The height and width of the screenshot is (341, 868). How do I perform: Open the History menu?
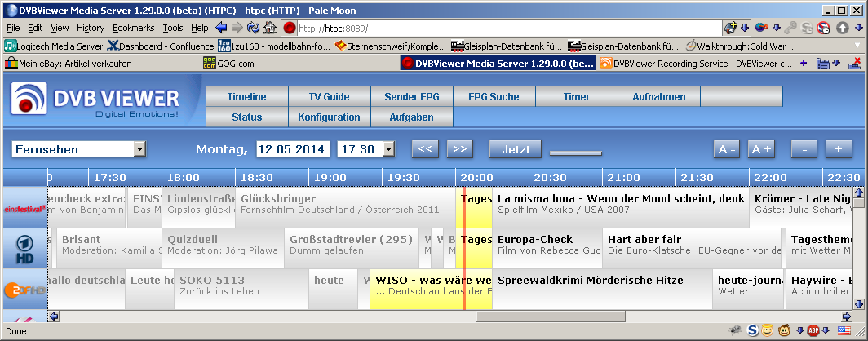[x=91, y=28]
